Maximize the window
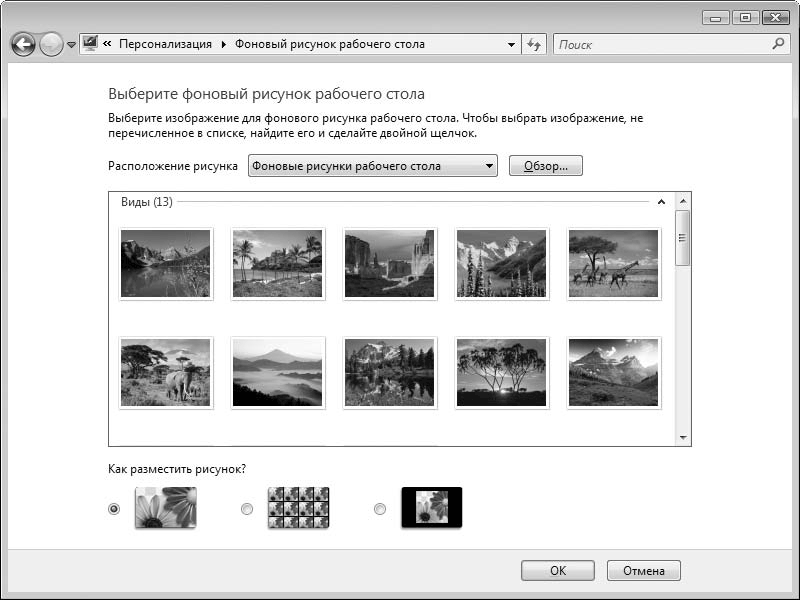Image resolution: width=800 pixels, height=600 pixels. (x=745, y=18)
